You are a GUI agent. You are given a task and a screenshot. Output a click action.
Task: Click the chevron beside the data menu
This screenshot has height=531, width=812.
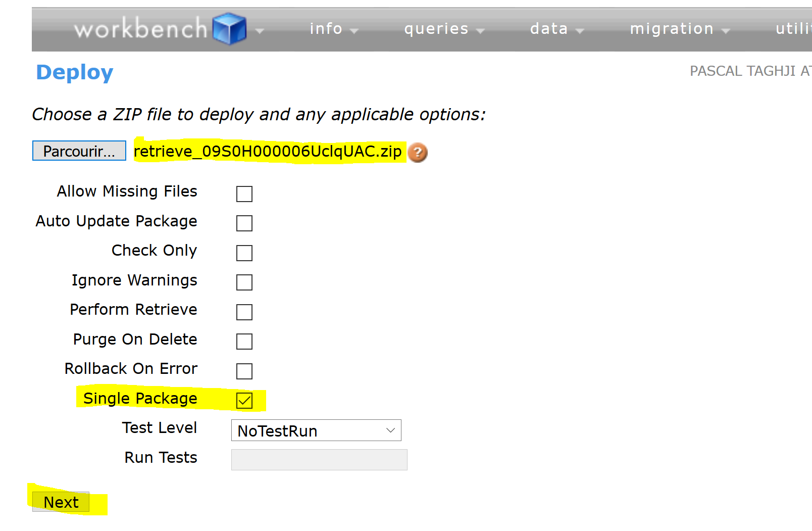[581, 30]
